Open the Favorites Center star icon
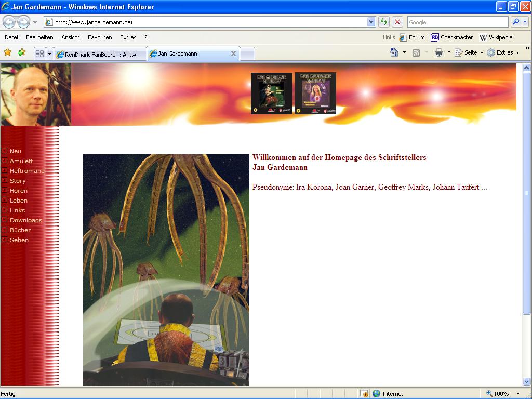This screenshot has width=532, height=399. [8, 52]
